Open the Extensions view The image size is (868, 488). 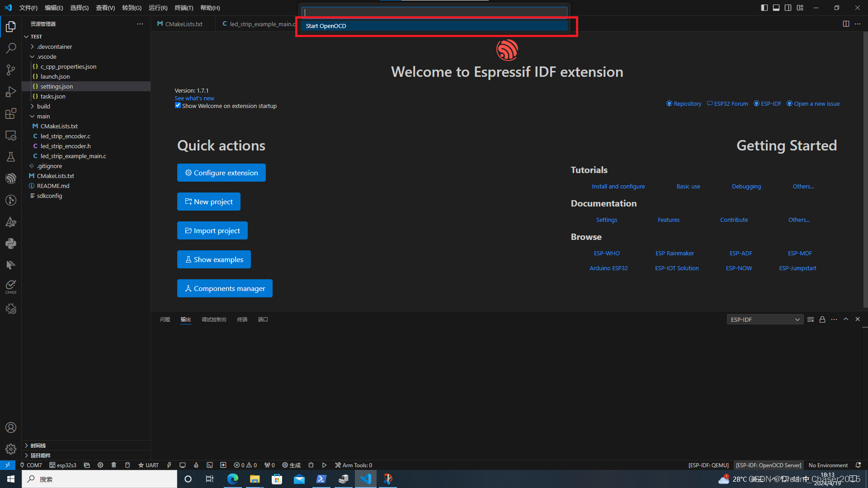[11, 113]
